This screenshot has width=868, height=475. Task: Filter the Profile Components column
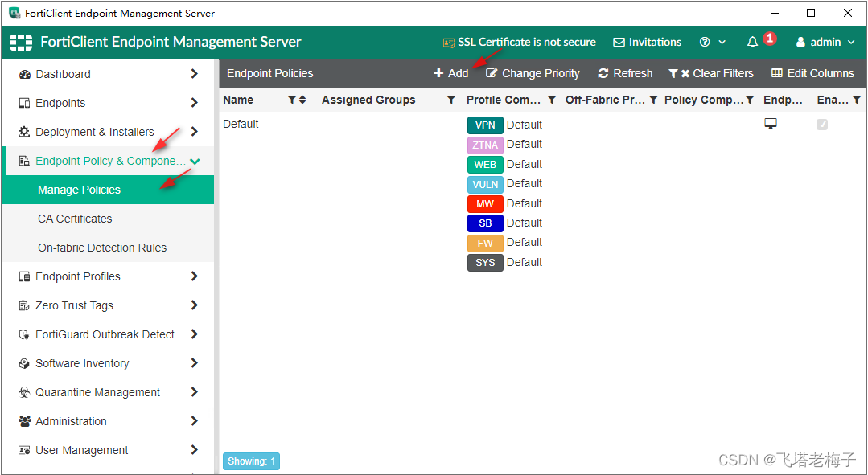pyautogui.click(x=551, y=100)
